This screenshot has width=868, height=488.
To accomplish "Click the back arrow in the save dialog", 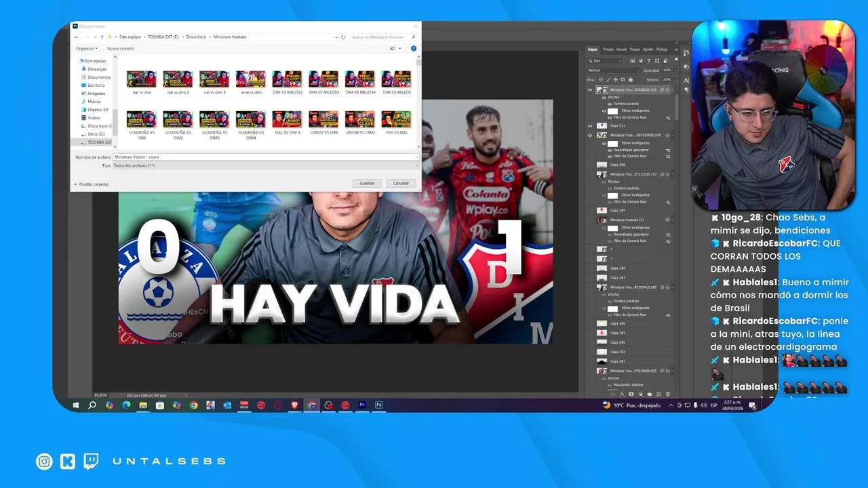I will pyautogui.click(x=77, y=37).
